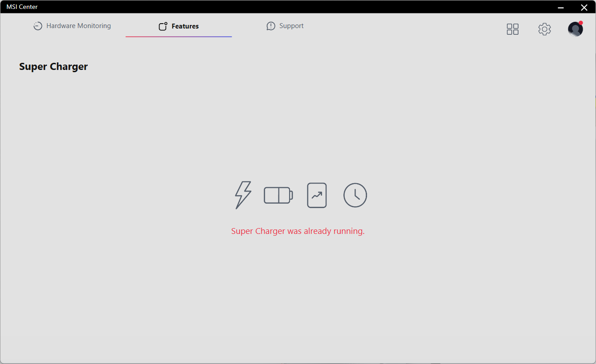Select the Features tab
596x364 pixels.
coord(179,26)
